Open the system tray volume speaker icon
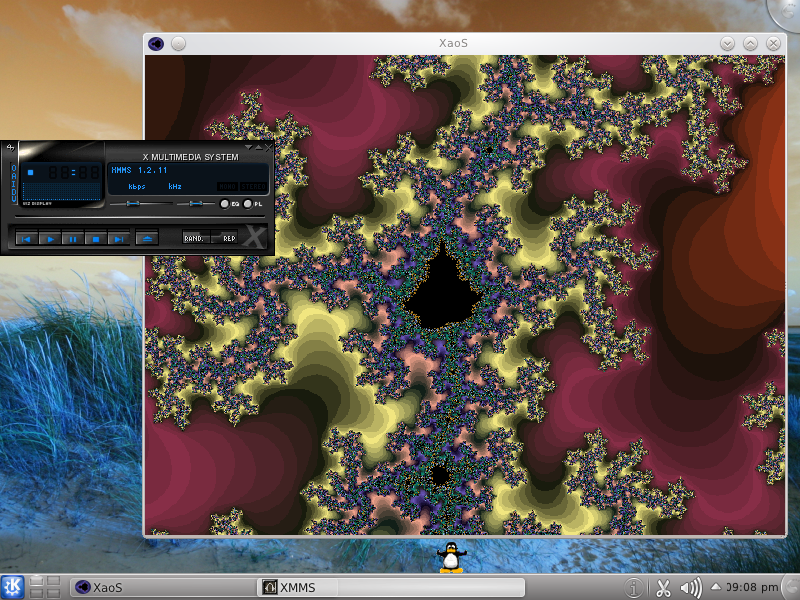Image resolution: width=800 pixels, height=600 pixels. click(691, 588)
